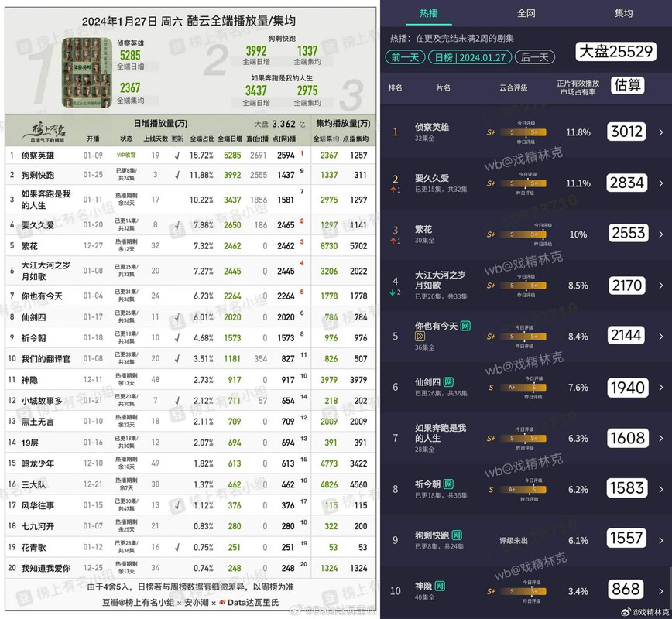Click 鸣龙少年 title in table
The width and height of the screenshot is (672, 619).
pos(38,464)
